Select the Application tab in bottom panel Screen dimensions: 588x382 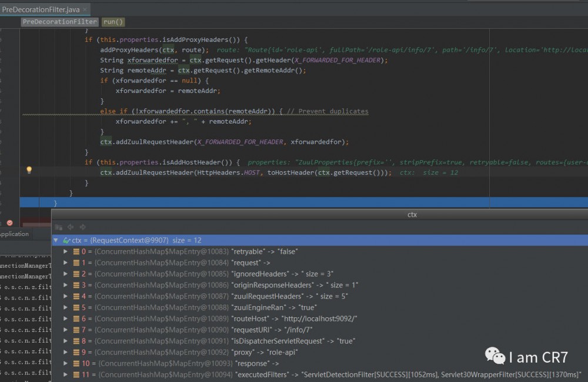(14, 234)
